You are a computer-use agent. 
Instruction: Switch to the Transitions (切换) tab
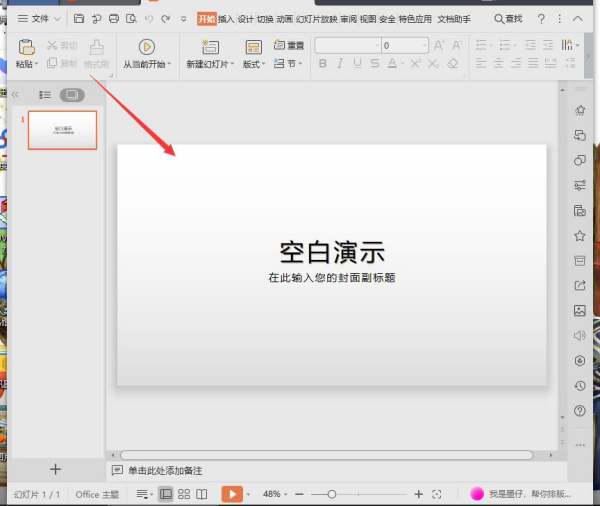point(265,19)
